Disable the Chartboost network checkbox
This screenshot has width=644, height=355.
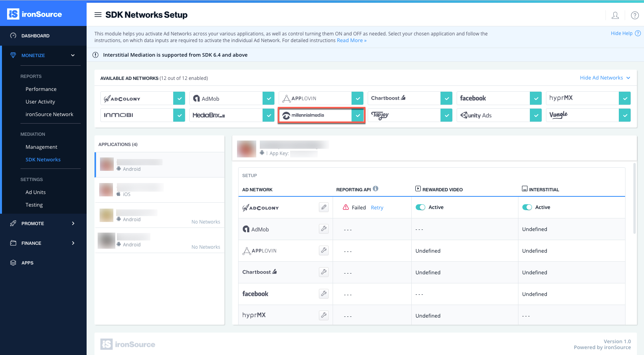coord(446,98)
